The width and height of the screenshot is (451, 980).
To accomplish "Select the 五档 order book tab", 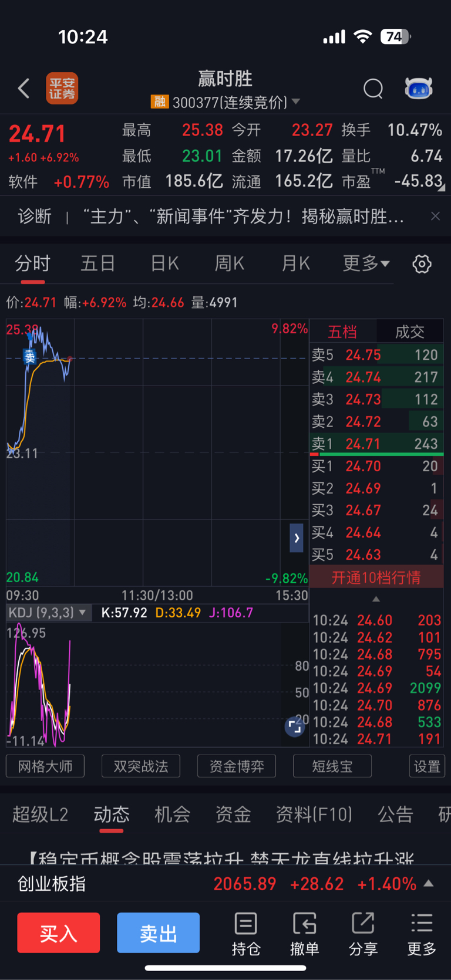I will point(342,332).
